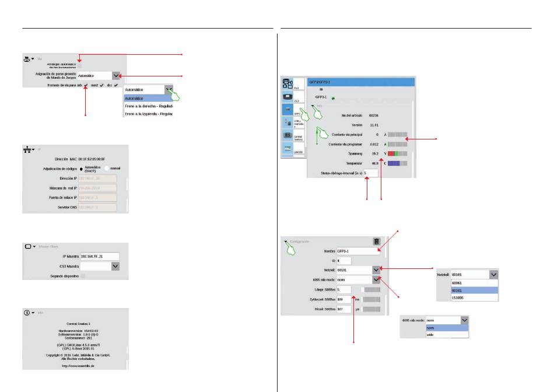Screen dimensions: 554x392
Task: Click the ID input field
Action: coord(344,261)
